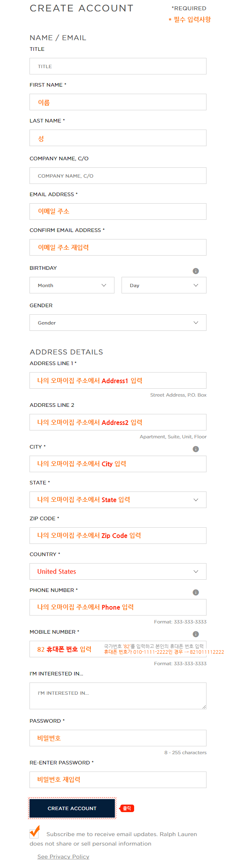
Task: Click the I'M INTERESTED IN text area
Action: tap(118, 696)
